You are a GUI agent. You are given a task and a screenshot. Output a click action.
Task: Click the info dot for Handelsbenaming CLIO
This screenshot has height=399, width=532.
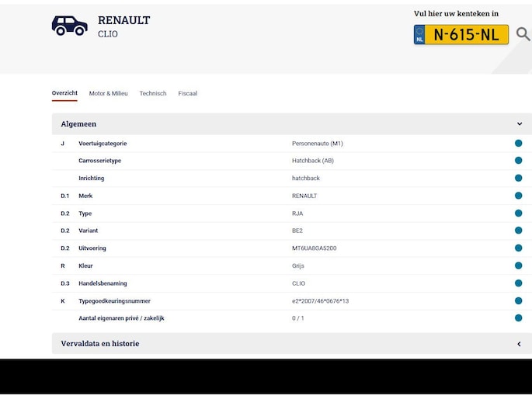point(518,283)
